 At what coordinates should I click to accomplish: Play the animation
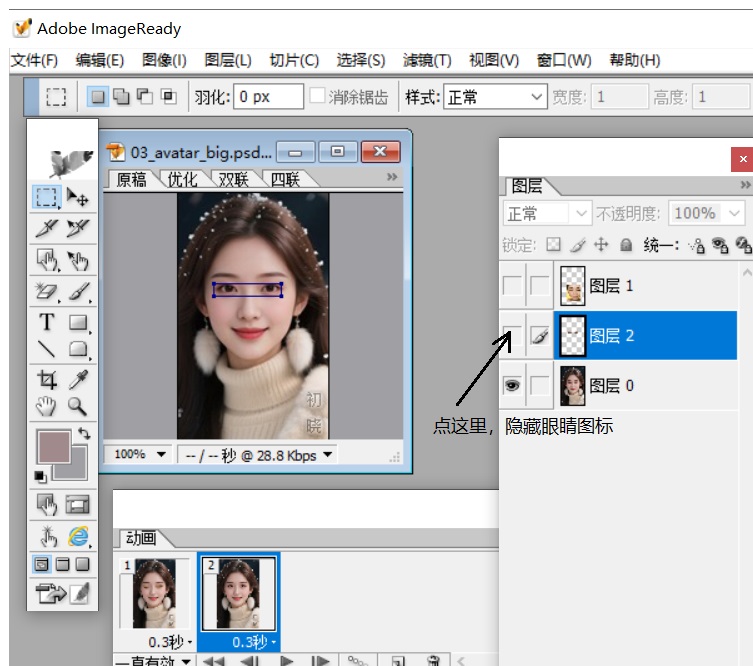coord(286,661)
